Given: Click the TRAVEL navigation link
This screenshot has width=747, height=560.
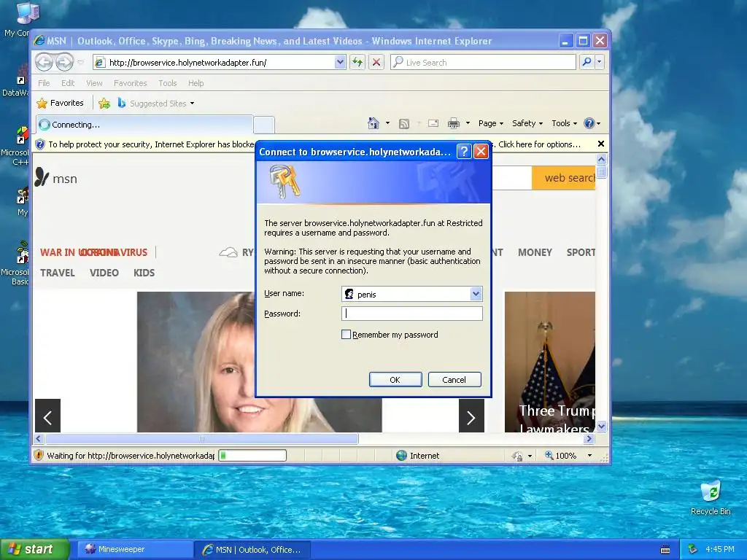Looking at the screenshot, I should tap(58, 273).
